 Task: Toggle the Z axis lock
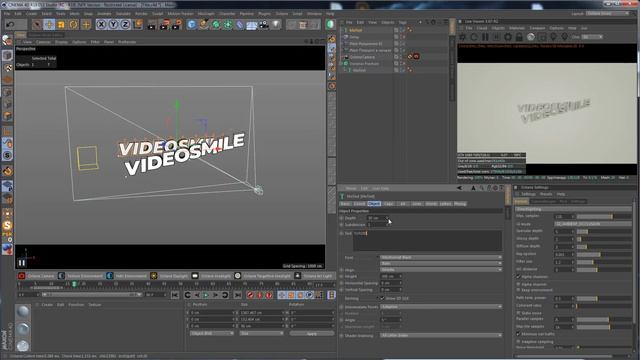pyautogui.click(x=125, y=24)
